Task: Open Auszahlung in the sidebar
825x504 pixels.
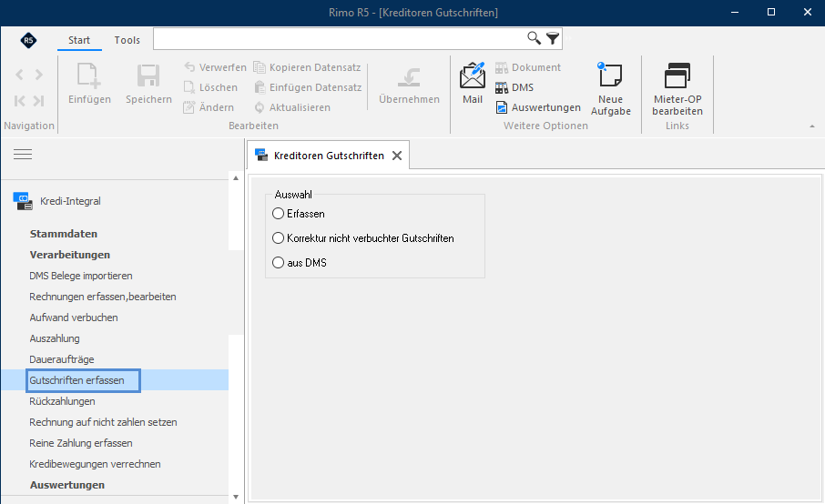Action: pos(55,339)
